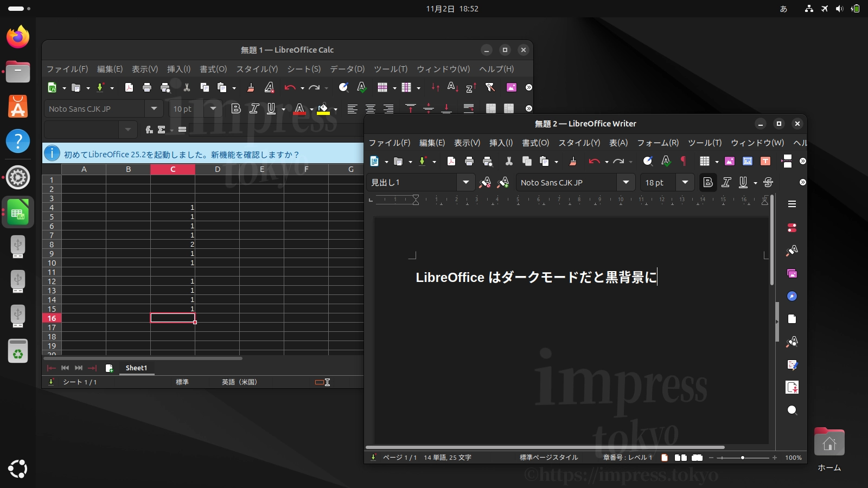
Task: Toggle Underline in Calc formatting bar
Action: pyautogui.click(x=271, y=109)
